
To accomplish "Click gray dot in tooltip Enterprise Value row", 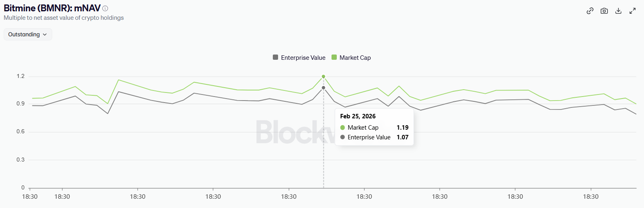I will [342, 137].
